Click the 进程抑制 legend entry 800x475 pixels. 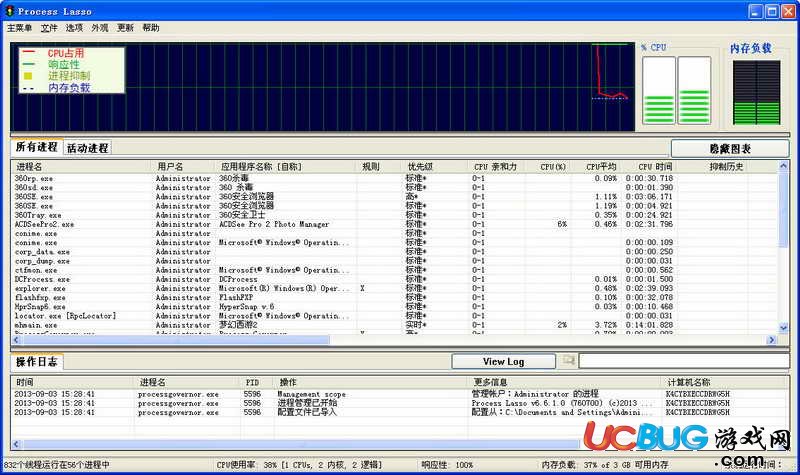point(69,76)
